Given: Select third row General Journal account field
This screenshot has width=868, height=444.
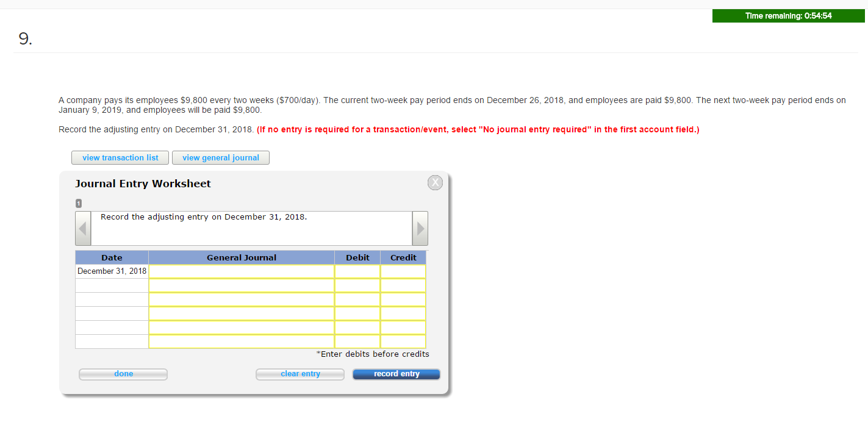Looking at the screenshot, I should point(242,299).
